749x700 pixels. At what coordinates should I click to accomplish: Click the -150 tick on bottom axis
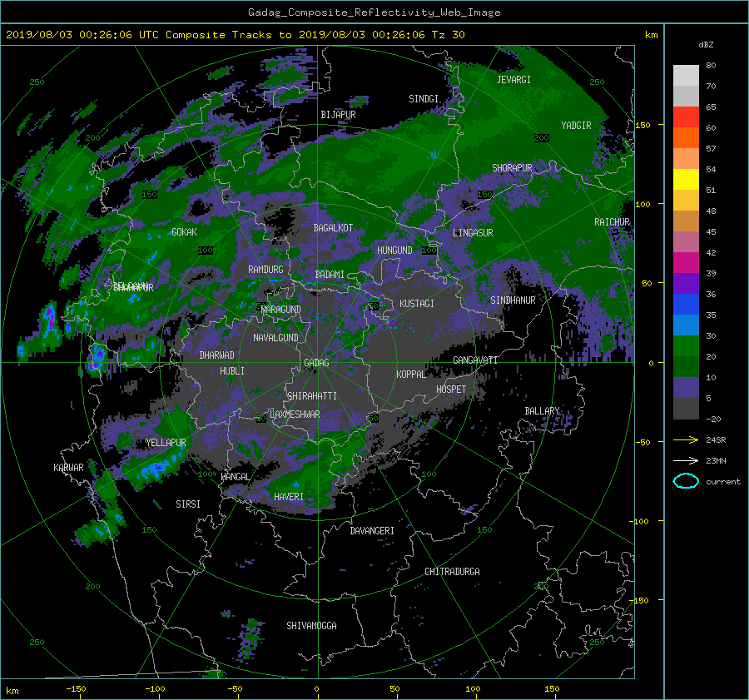point(76,688)
